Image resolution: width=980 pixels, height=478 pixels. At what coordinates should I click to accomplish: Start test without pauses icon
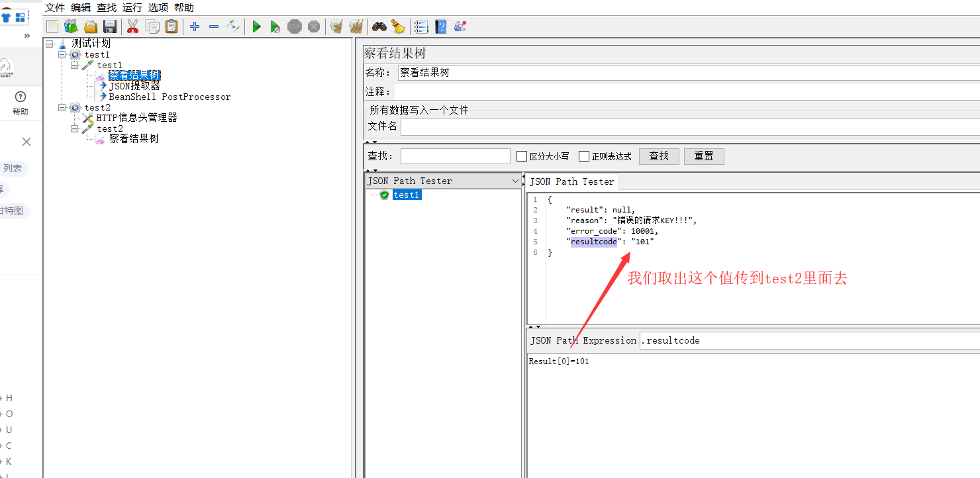pos(275,26)
